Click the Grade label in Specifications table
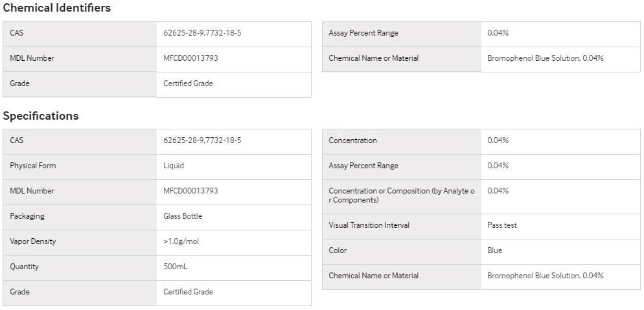644x310 pixels. [x=19, y=292]
